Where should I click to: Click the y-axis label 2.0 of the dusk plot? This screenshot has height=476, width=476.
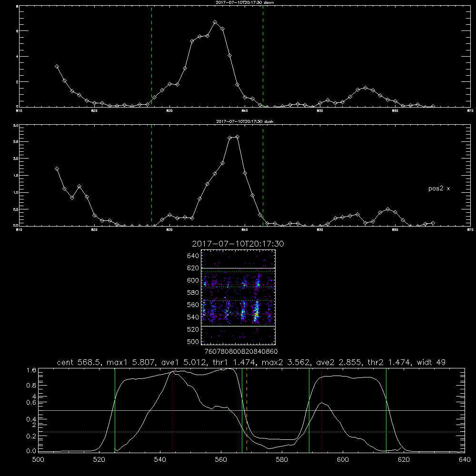(x=16, y=159)
